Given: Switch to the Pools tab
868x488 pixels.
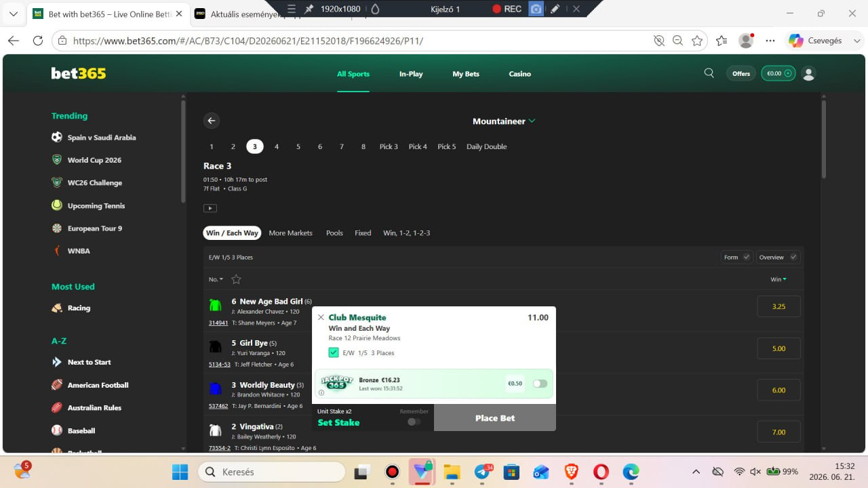Looking at the screenshot, I should click(334, 233).
